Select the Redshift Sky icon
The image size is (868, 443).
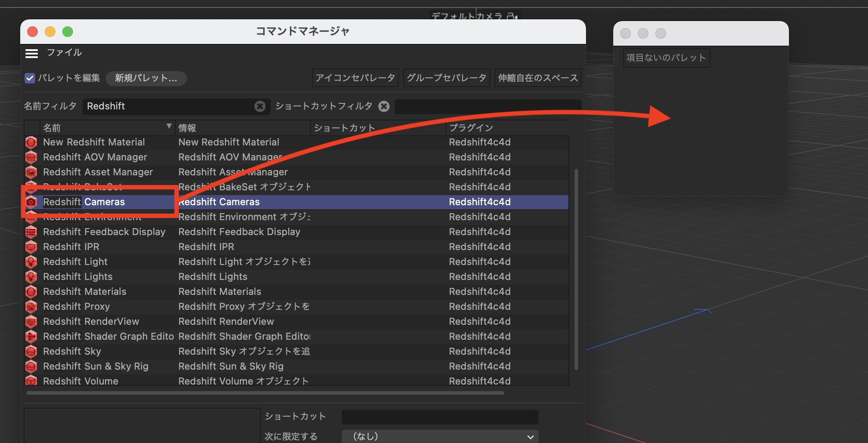[x=31, y=352]
